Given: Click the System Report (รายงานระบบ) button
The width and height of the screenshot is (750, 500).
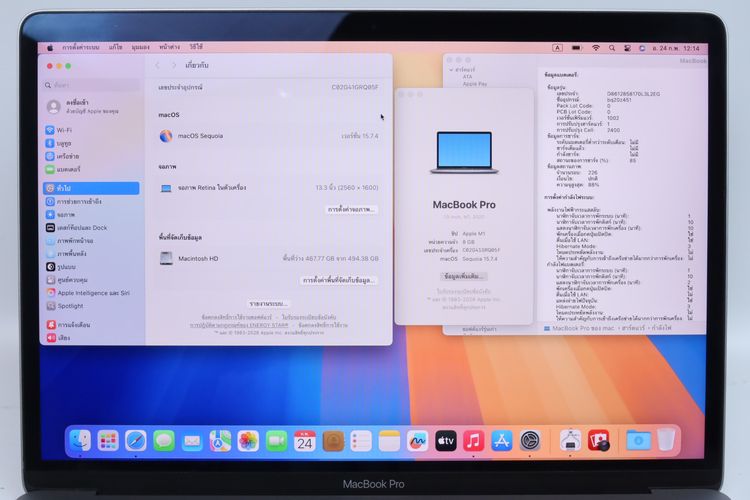Looking at the screenshot, I should tap(268, 304).
